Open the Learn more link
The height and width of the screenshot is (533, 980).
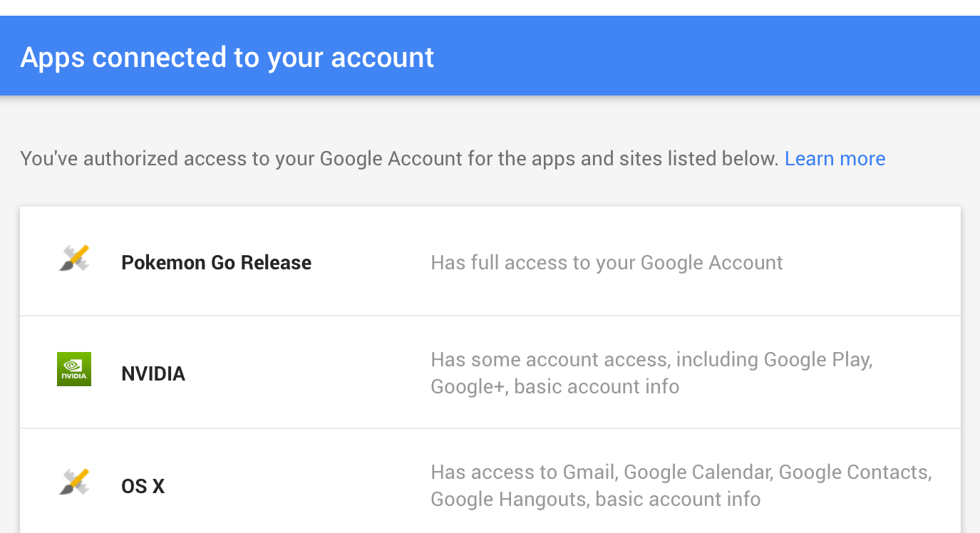tap(835, 158)
